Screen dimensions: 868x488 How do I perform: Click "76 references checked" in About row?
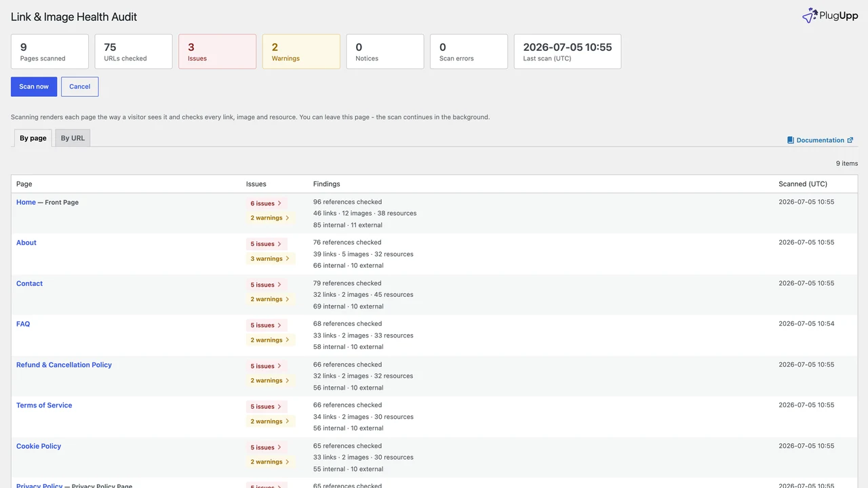[347, 243]
